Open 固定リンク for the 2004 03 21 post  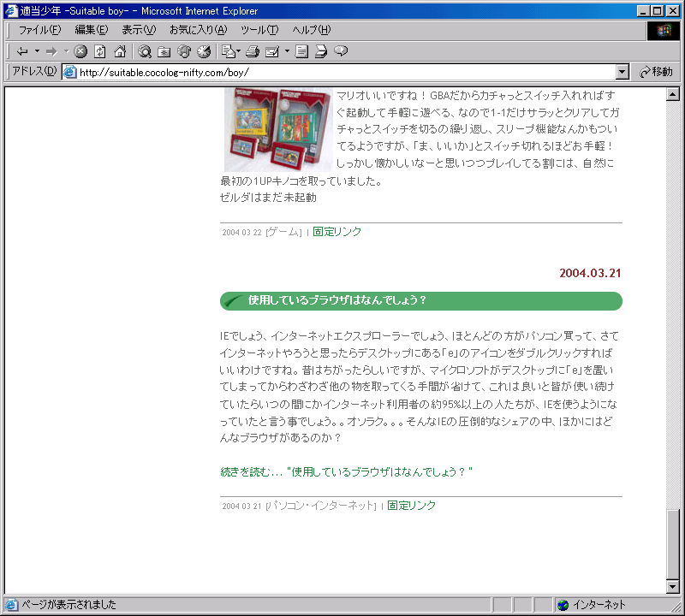coord(411,506)
